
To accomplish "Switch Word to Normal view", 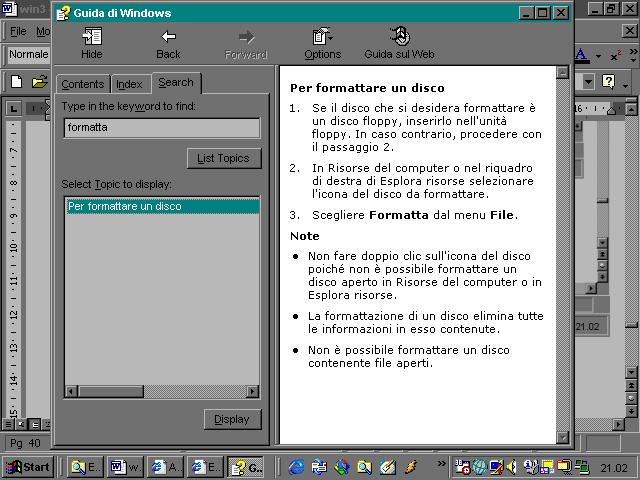I will click(x=8, y=425).
